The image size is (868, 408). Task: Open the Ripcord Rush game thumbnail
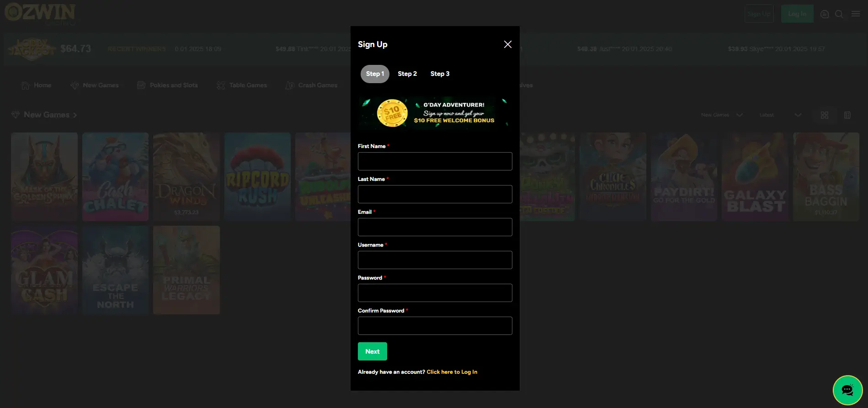[x=257, y=177]
